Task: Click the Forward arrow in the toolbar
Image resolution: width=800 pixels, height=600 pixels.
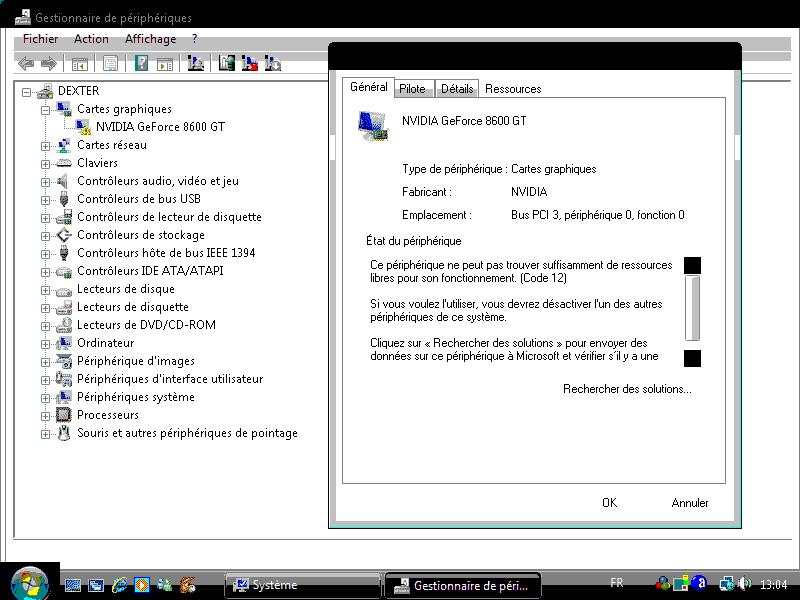Action: [48, 64]
